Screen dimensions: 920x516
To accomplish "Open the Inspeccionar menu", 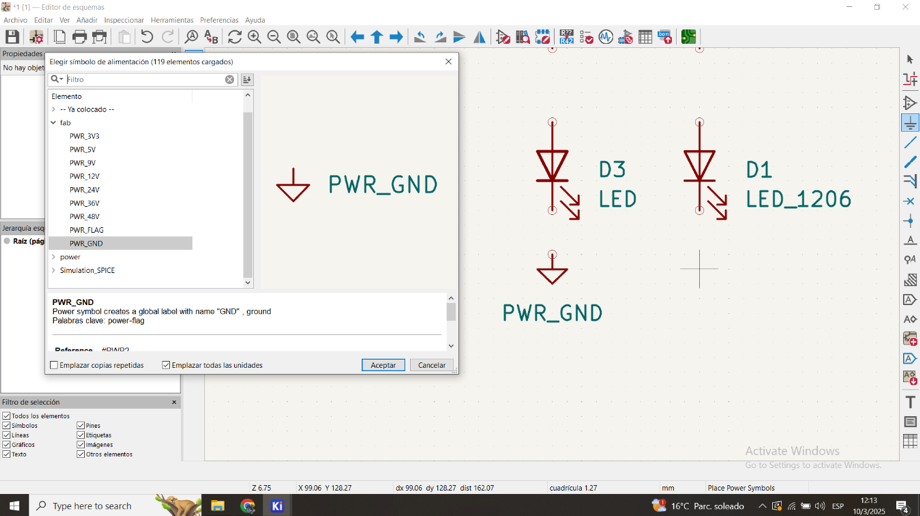I will [124, 20].
